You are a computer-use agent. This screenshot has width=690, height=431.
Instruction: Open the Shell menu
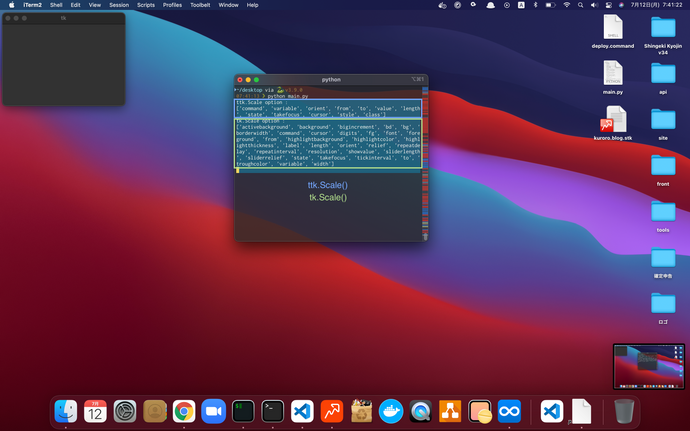(56, 5)
